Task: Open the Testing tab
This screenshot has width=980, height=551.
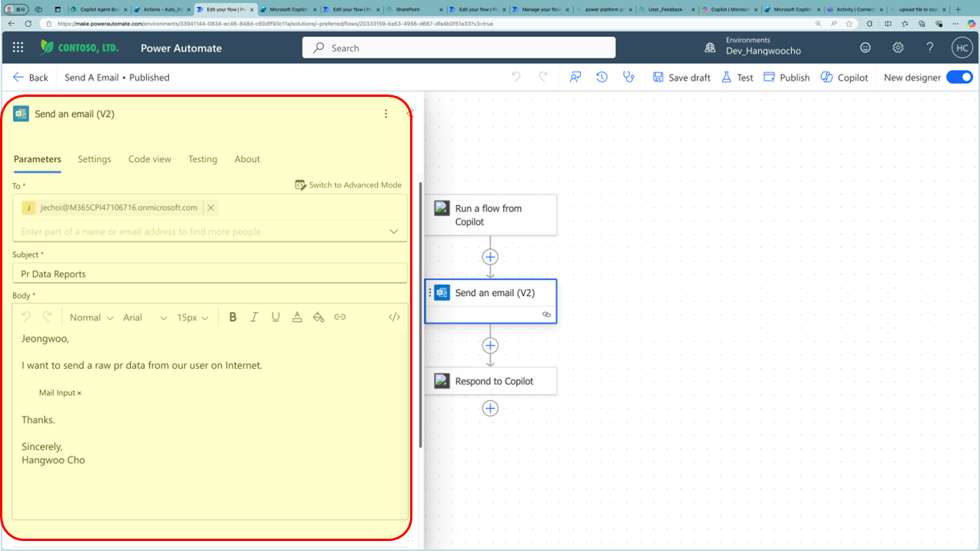Action: [x=203, y=159]
